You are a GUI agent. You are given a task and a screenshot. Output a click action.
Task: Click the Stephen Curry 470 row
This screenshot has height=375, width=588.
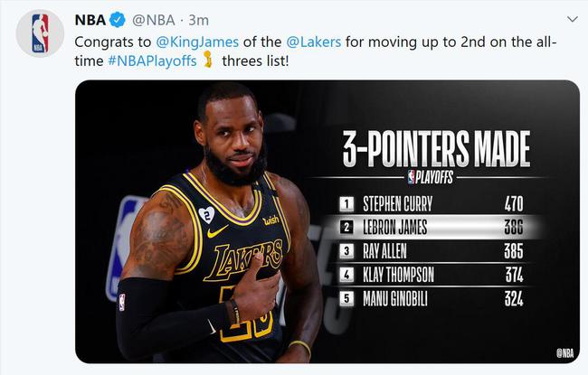(432, 203)
